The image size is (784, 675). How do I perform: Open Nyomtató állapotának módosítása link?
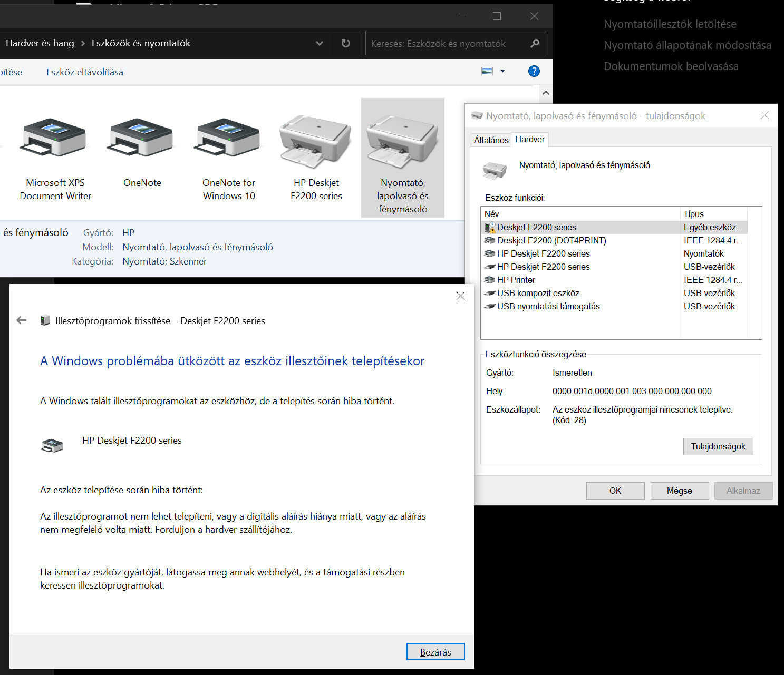688,45
